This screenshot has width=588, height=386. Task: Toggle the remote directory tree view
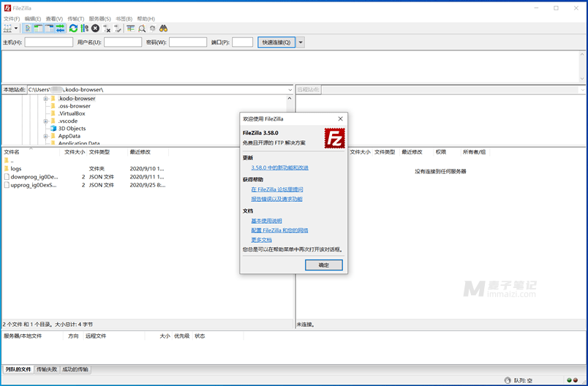pyautogui.click(x=49, y=29)
